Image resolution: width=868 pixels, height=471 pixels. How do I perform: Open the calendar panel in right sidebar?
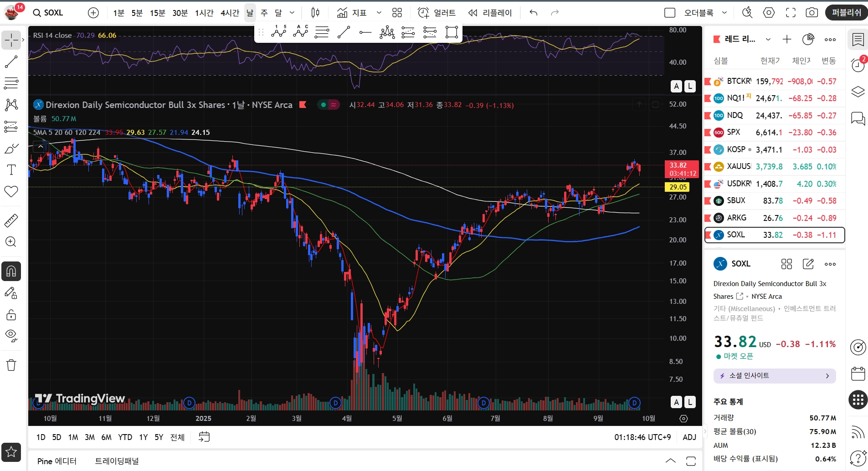(858, 374)
